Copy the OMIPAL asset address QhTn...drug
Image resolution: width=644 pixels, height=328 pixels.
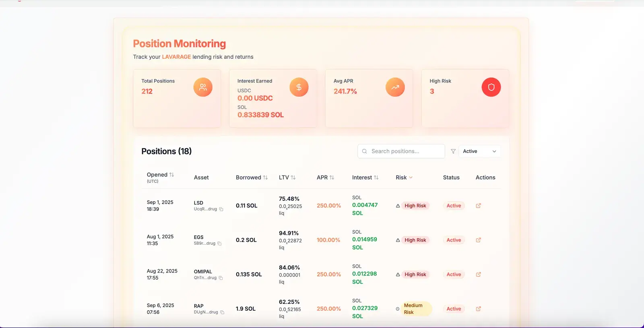click(221, 278)
